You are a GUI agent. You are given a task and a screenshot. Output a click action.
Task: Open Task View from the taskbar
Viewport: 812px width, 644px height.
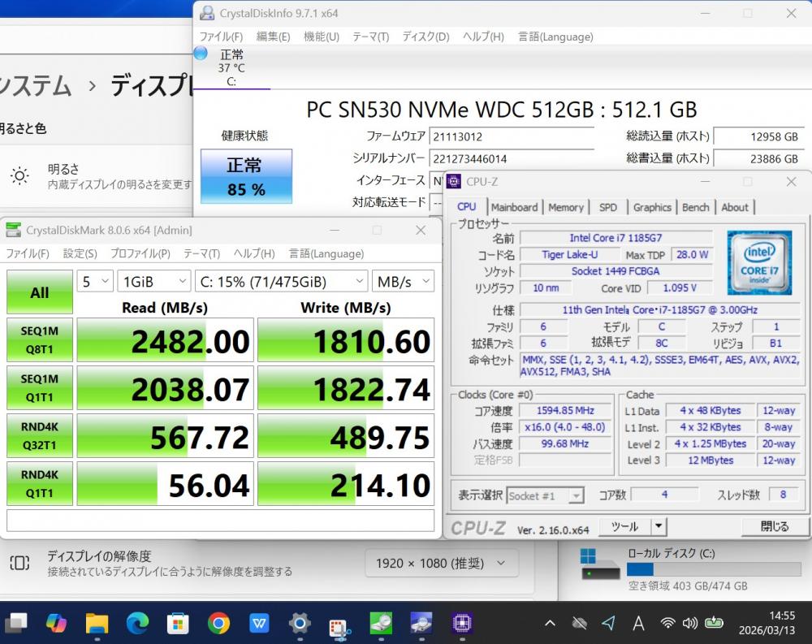point(16,623)
